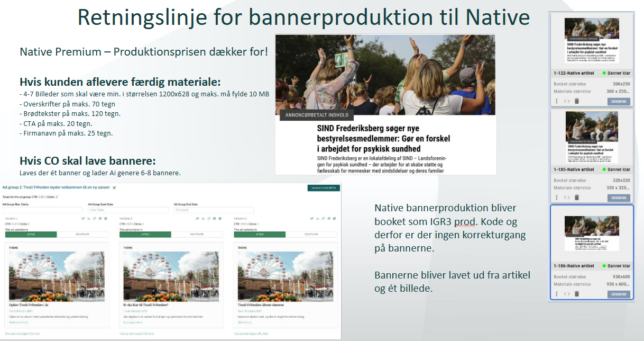Focus the Ad Group End Date field
This screenshot has width=644, height=341.
pyautogui.click(x=214, y=210)
